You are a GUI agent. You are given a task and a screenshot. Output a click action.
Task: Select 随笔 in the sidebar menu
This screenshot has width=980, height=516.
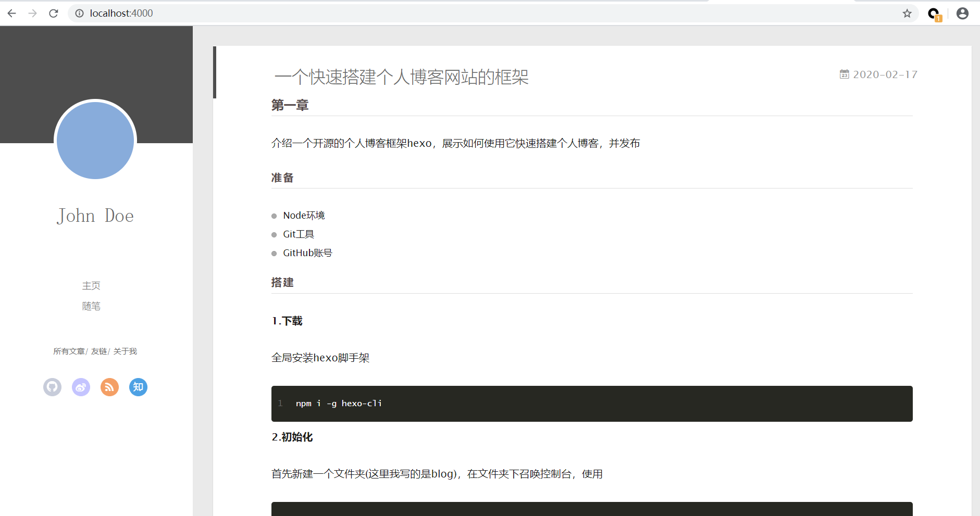91,306
